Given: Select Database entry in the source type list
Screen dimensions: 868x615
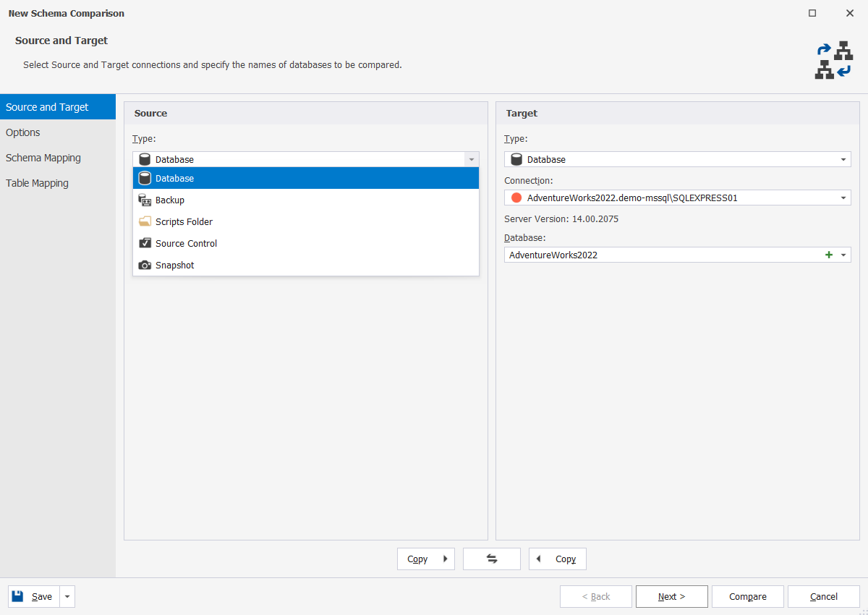Looking at the screenshot, I should point(174,178).
